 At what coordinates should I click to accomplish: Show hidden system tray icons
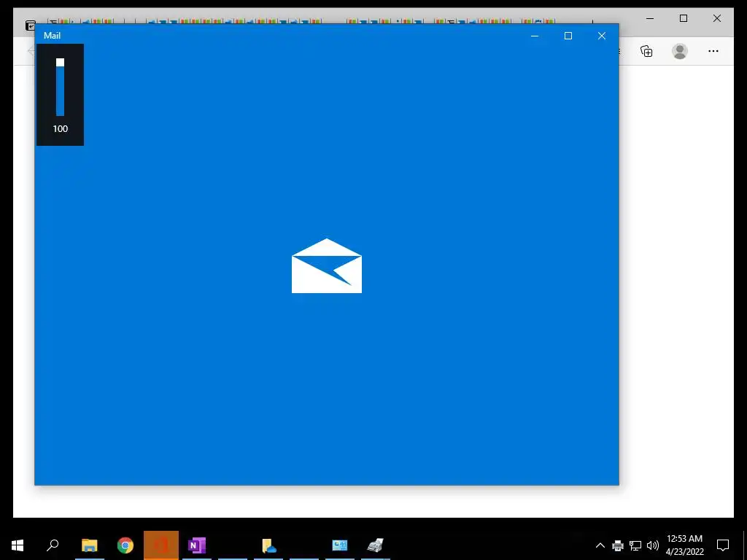(x=600, y=545)
